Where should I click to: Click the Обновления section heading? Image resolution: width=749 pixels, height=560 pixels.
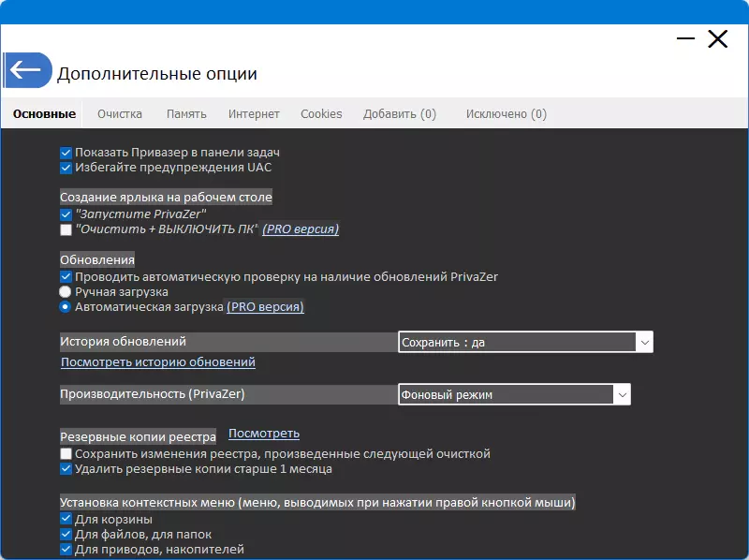(97, 259)
